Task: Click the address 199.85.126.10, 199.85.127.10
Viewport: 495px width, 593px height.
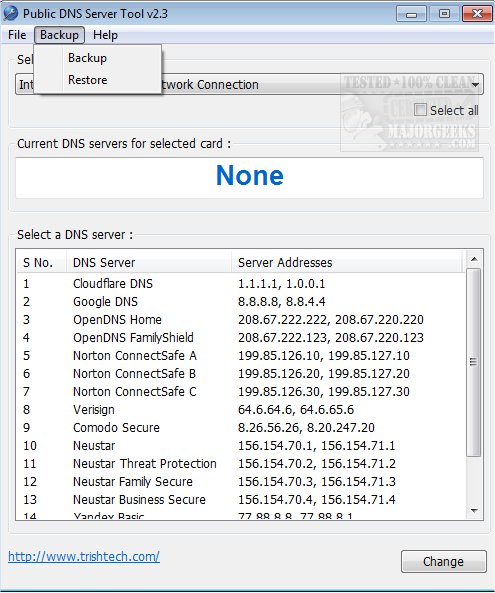Action: click(x=324, y=355)
